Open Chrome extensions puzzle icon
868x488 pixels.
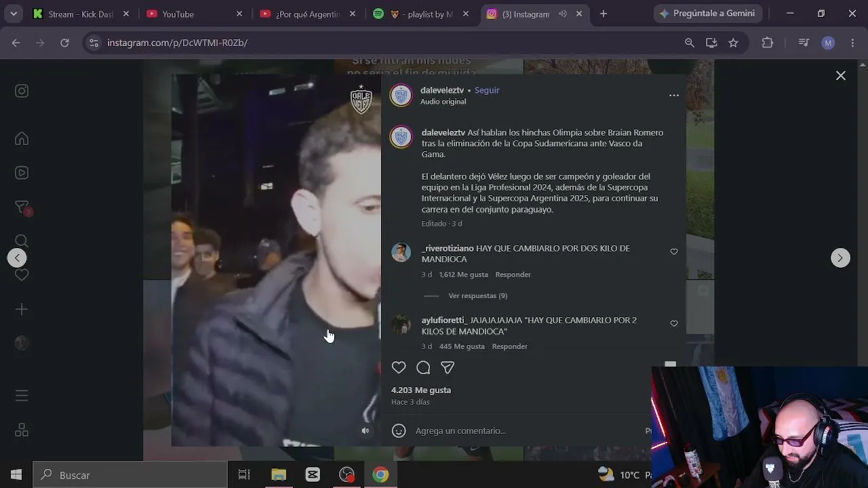pyautogui.click(x=768, y=43)
